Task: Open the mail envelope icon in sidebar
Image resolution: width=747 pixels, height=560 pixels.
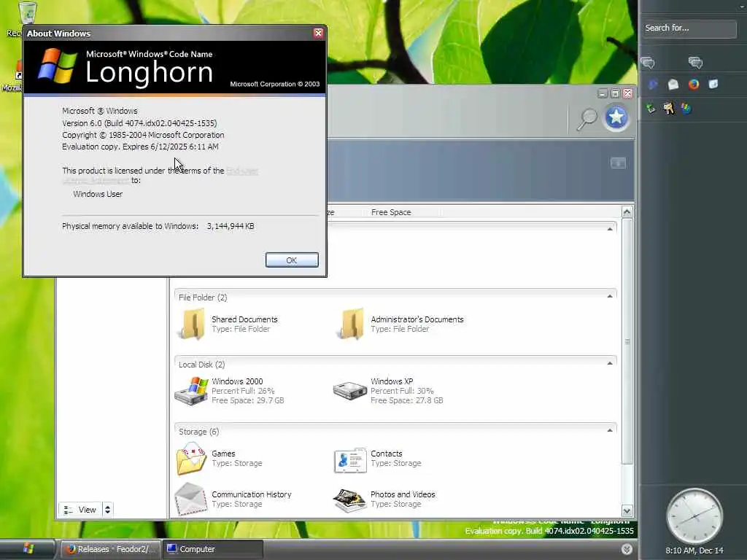Action: (x=673, y=85)
